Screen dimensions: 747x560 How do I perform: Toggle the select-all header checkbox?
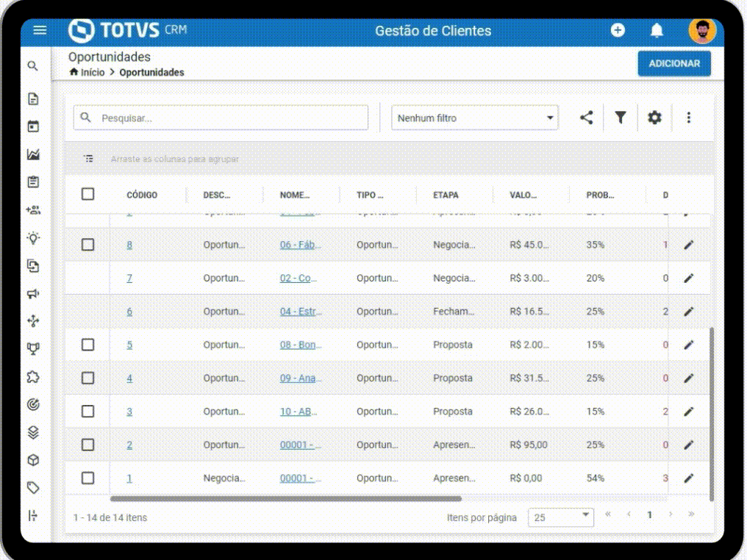87,194
